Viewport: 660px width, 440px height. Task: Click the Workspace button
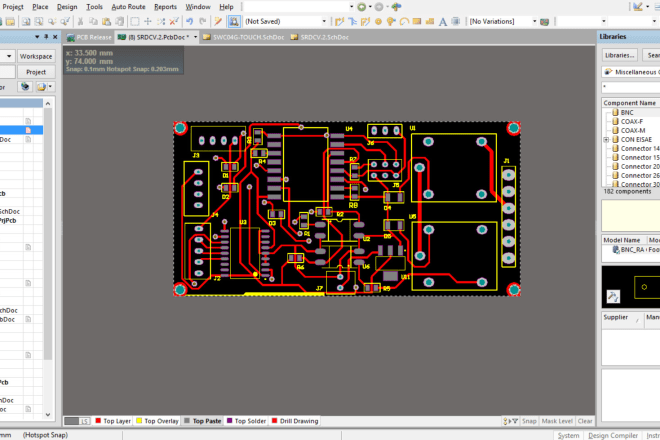36,56
